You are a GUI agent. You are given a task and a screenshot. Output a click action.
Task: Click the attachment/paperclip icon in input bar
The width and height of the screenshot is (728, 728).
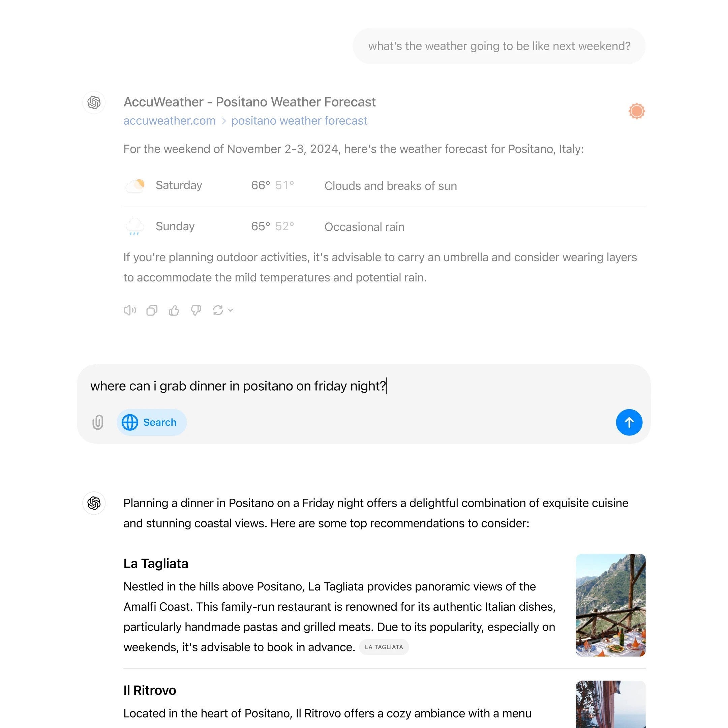click(99, 422)
